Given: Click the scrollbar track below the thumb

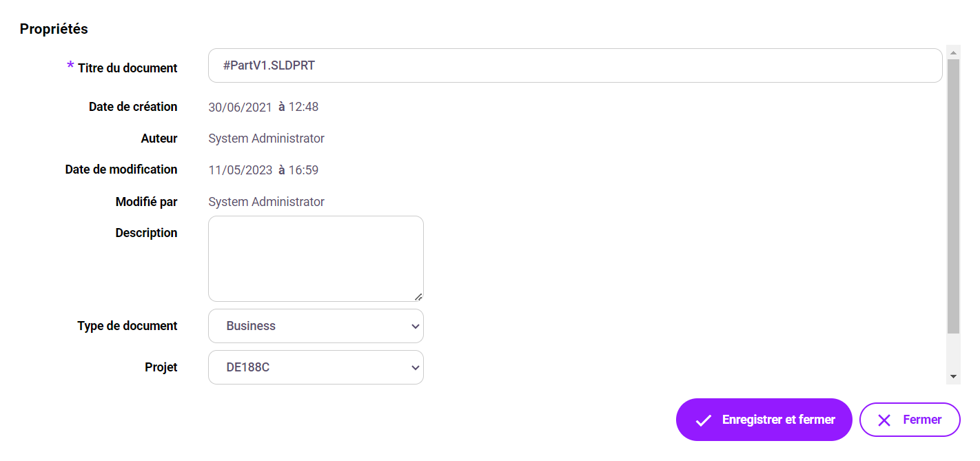Looking at the screenshot, I should (x=954, y=353).
